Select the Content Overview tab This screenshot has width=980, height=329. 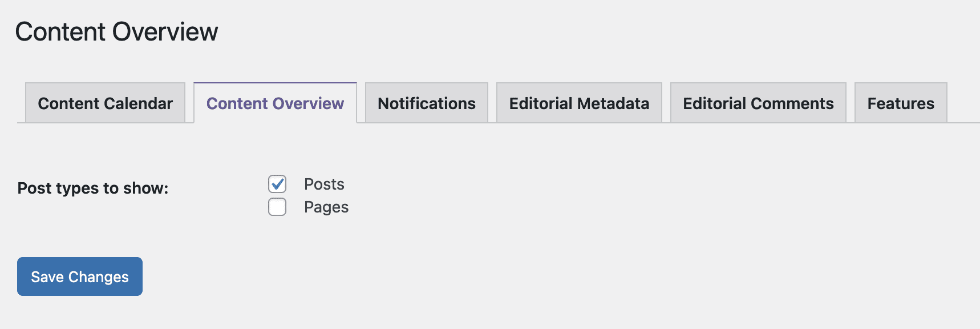point(276,103)
